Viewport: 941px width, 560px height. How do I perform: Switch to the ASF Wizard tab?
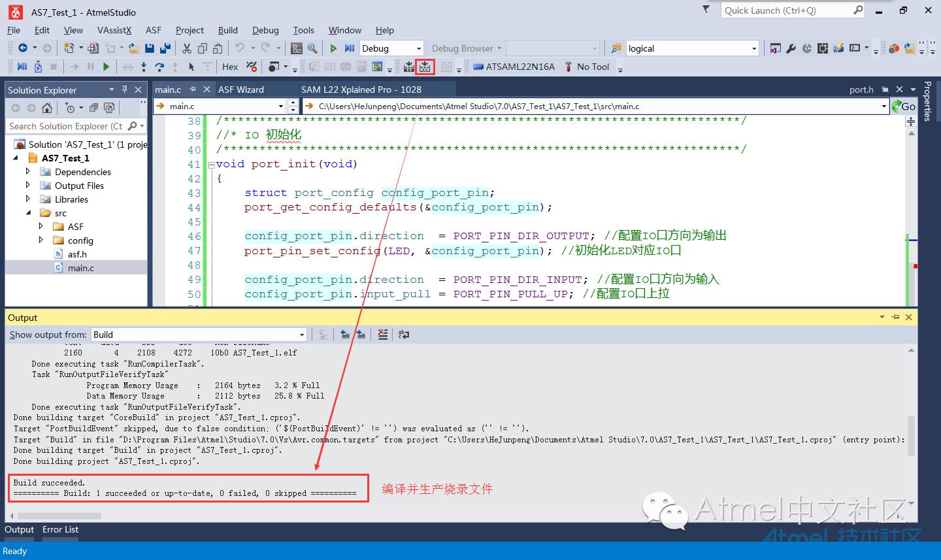[x=241, y=90]
